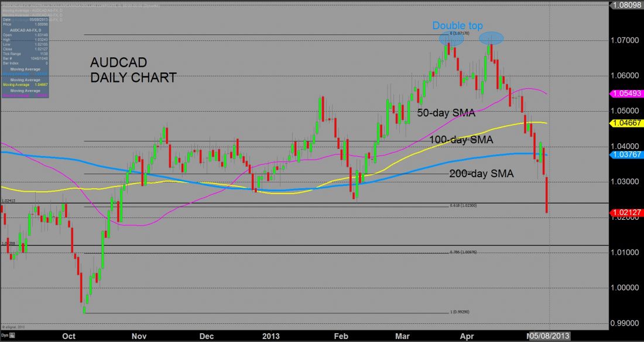Select the AUDCAD DAILY CHART title text

point(133,70)
